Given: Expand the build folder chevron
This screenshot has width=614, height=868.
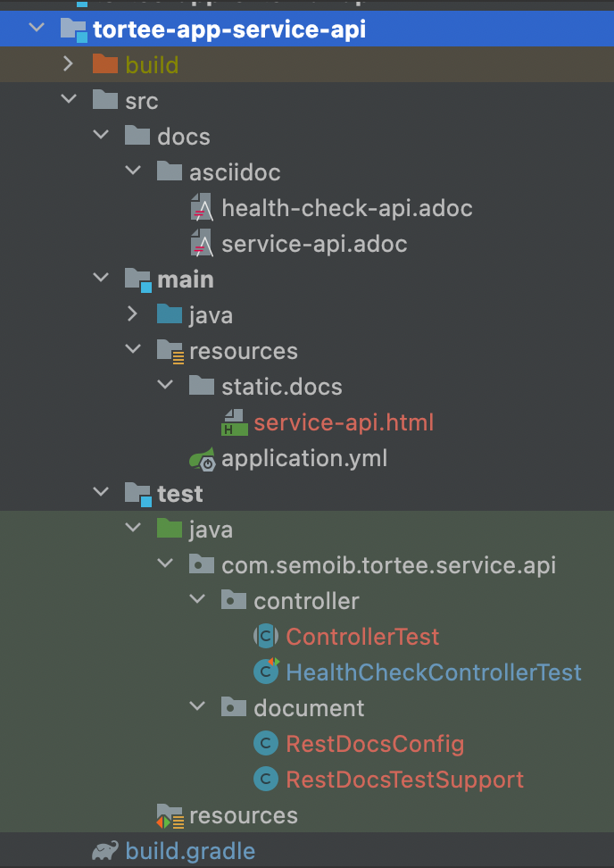Looking at the screenshot, I should [69, 64].
